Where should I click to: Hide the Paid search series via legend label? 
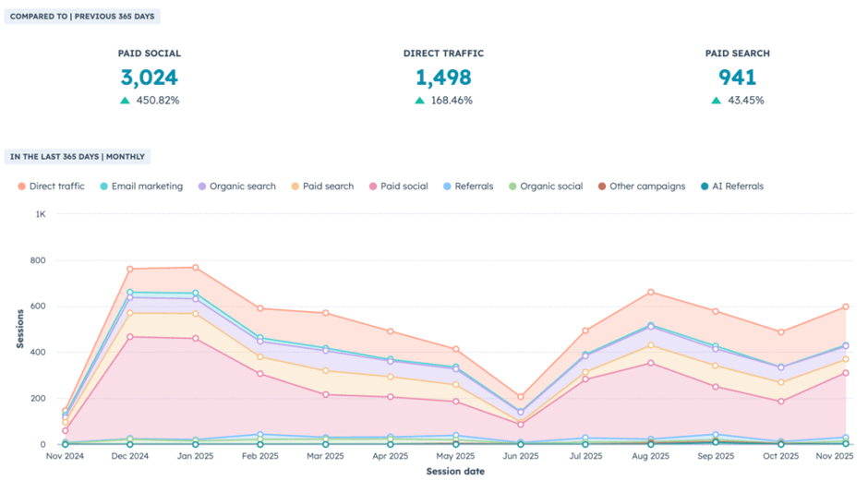(x=327, y=186)
